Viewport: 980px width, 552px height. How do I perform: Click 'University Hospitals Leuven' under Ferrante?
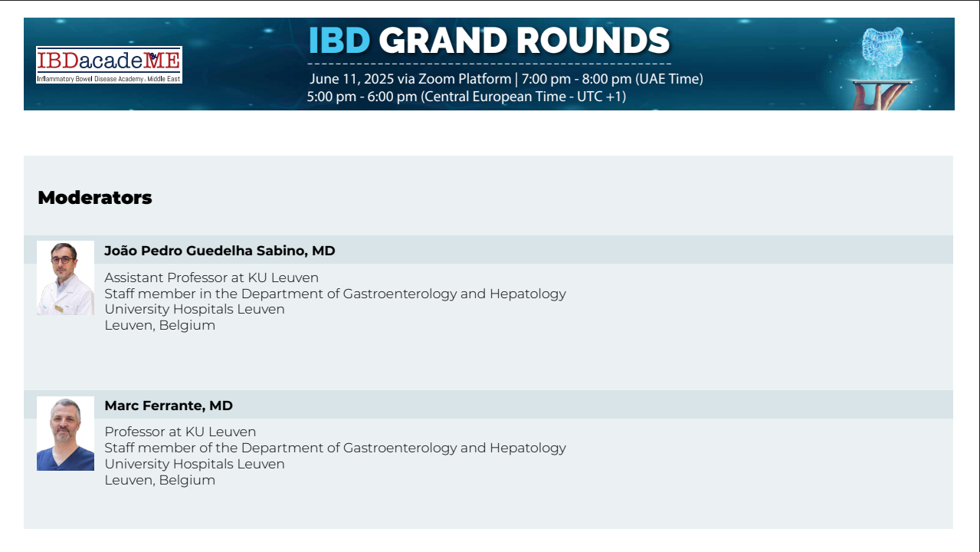coord(195,464)
